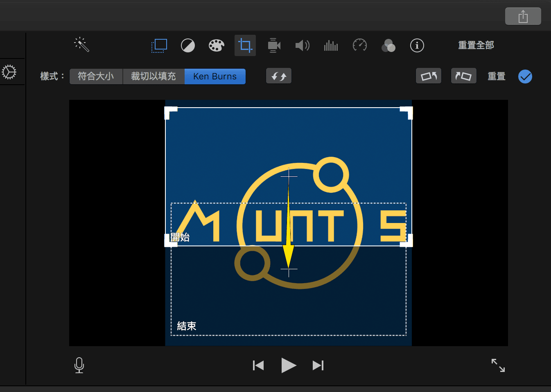The width and height of the screenshot is (551, 392).
Task: Select the 開始 start frame label
Action: point(180,237)
